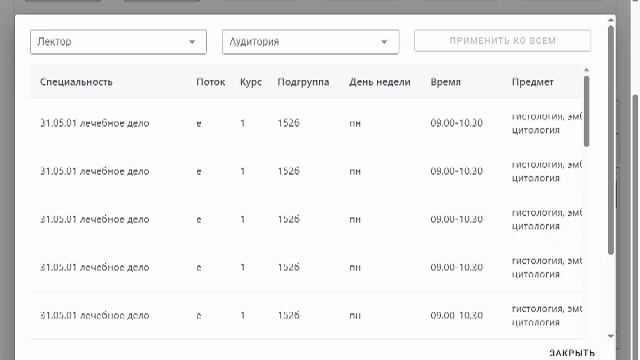The image size is (640, 360).
Task: Click the День недели column header
Action: (x=380, y=82)
